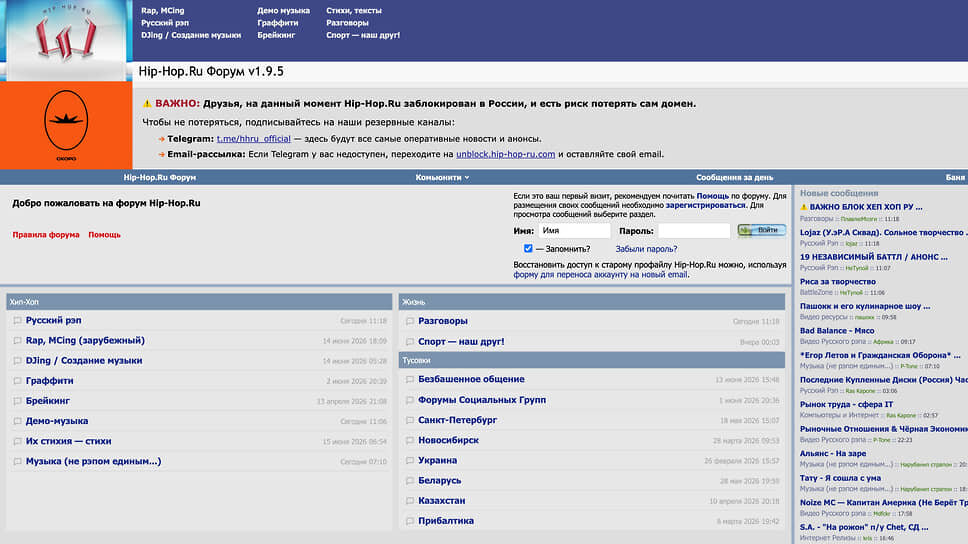968x544 pixels.
Task: Click the folder icon beside Украина
Action: 410,461
